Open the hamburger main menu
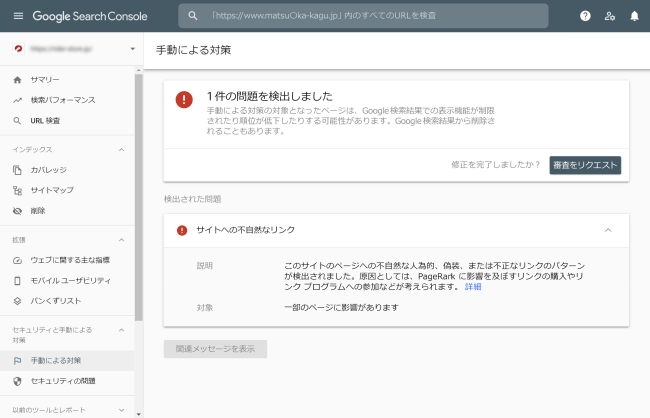Image resolution: width=650 pixels, height=418 pixels. (18, 16)
